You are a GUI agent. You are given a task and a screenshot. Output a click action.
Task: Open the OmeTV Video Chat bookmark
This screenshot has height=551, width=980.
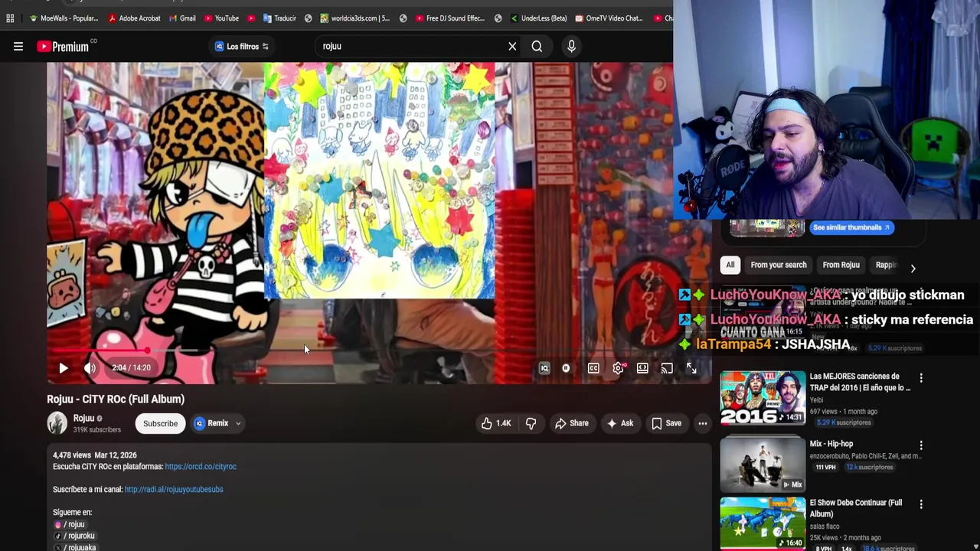point(609,18)
